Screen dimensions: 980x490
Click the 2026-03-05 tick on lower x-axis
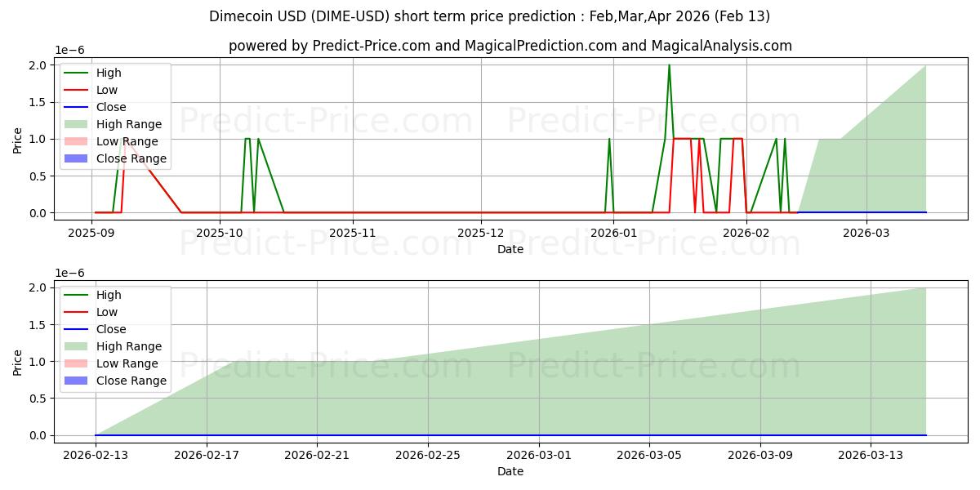coord(649,454)
